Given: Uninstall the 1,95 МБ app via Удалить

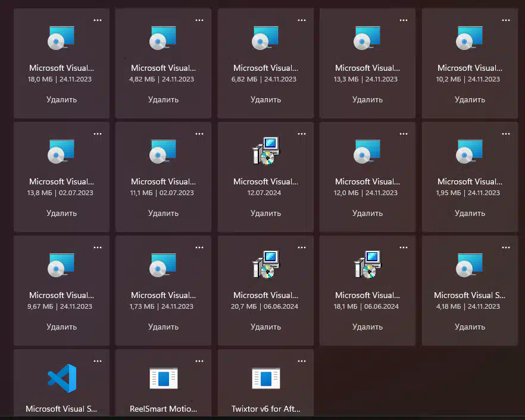Looking at the screenshot, I should point(470,214).
